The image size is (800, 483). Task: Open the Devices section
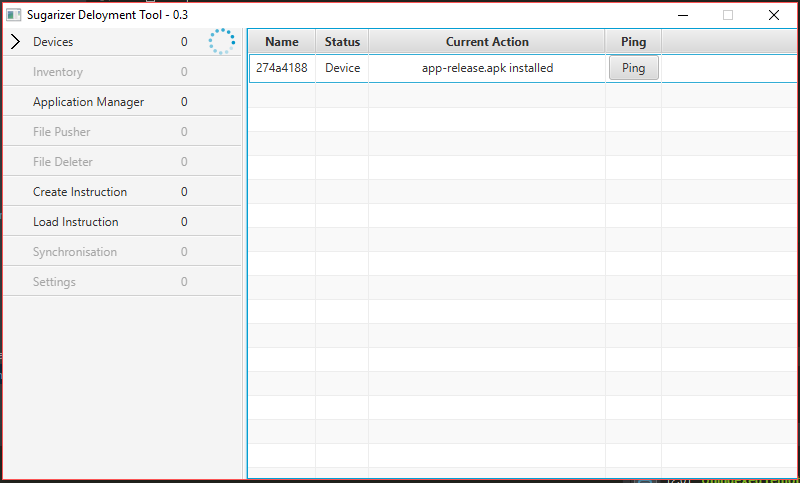click(53, 42)
